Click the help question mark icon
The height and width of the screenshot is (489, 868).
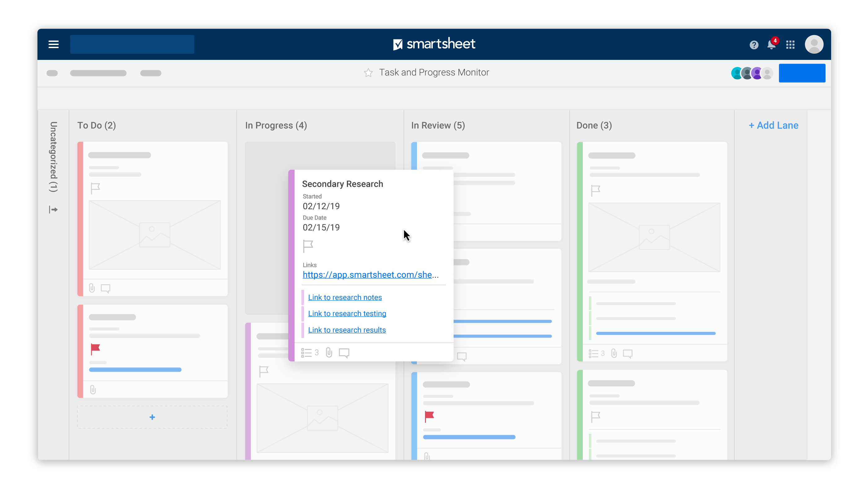click(x=754, y=45)
